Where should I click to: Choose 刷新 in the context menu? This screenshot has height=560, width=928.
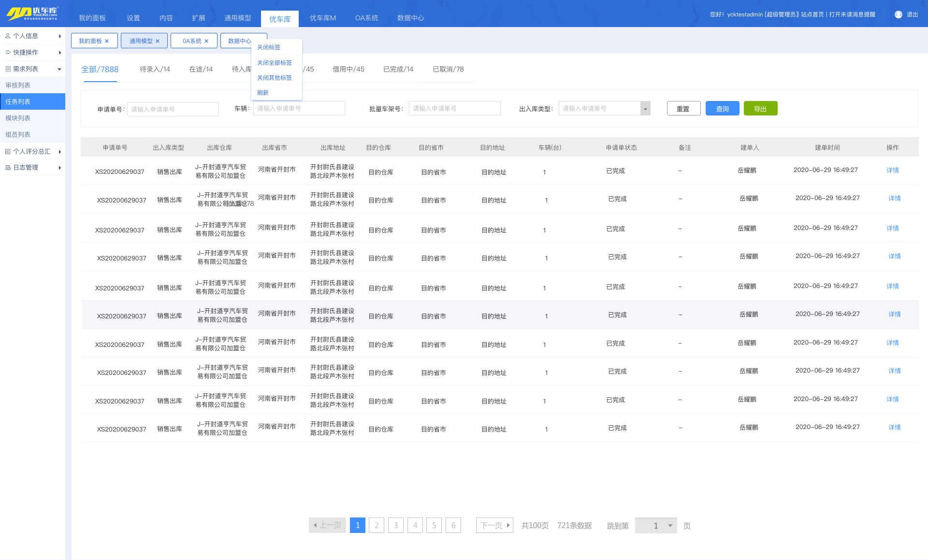click(x=262, y=93)
